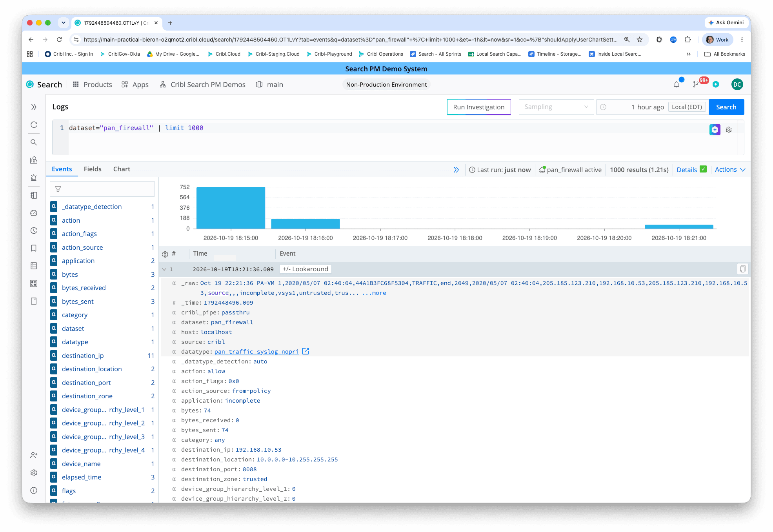Copy event 1 using the copy icon
The height and width of the screenshot is (532, 773).
coord(742,269)
